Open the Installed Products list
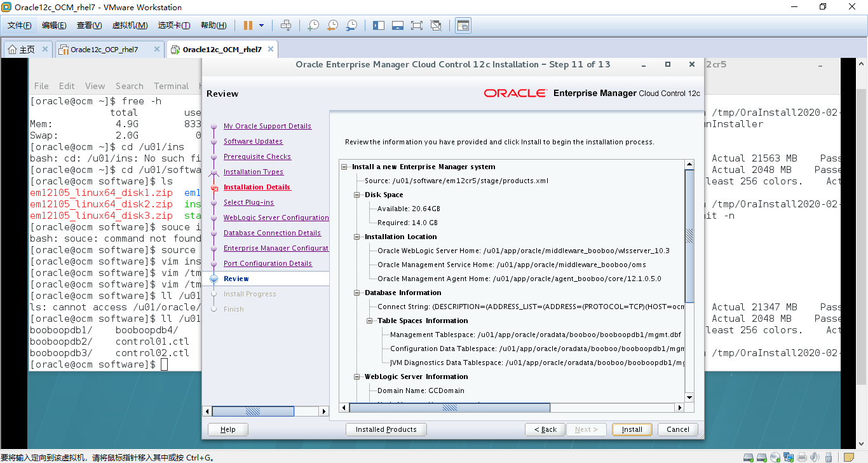The height and width of the screenshot is (463, 868). coord(386,429)
